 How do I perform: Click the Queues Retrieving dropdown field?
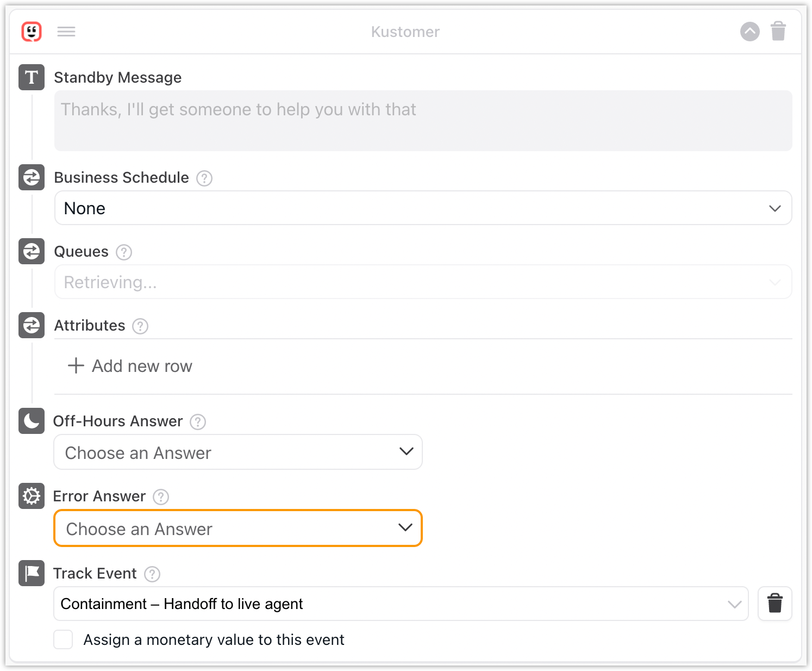point(423,282)
